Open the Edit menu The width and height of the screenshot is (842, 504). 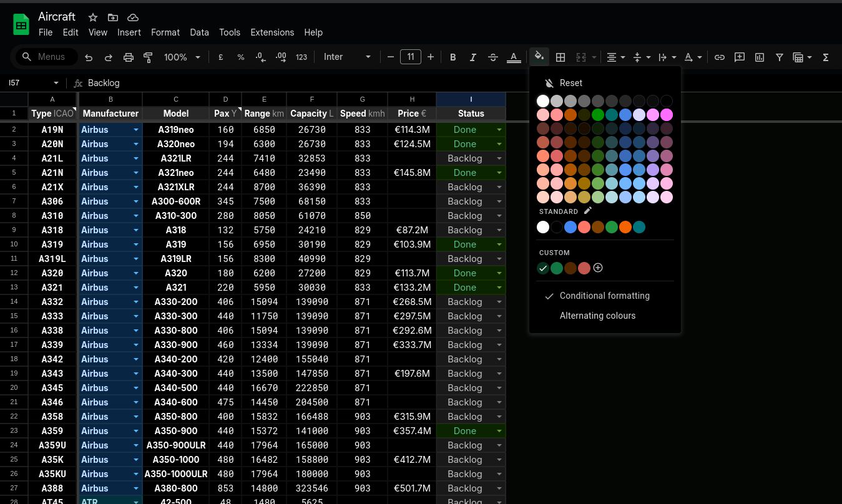pyautogui.click(x=71, y=32)
